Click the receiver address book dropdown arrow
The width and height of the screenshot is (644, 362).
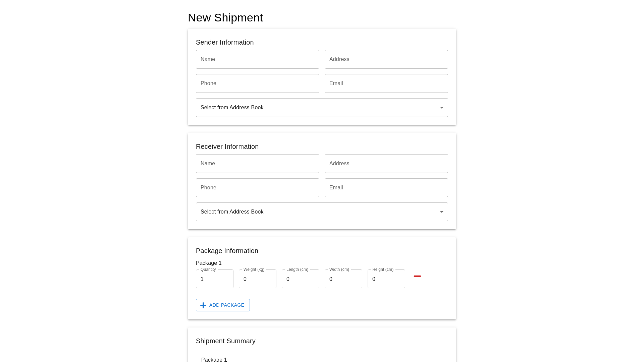tap(441, 212)
